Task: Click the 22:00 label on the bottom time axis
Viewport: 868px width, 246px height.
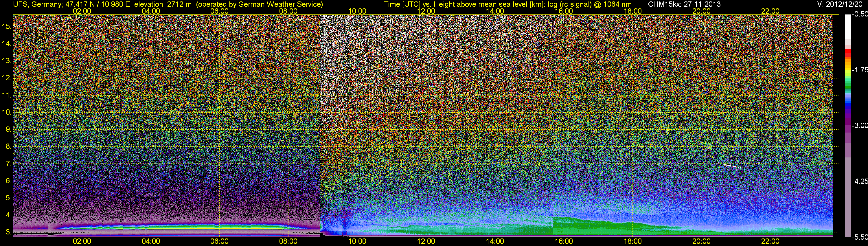Action: point(770,241)
